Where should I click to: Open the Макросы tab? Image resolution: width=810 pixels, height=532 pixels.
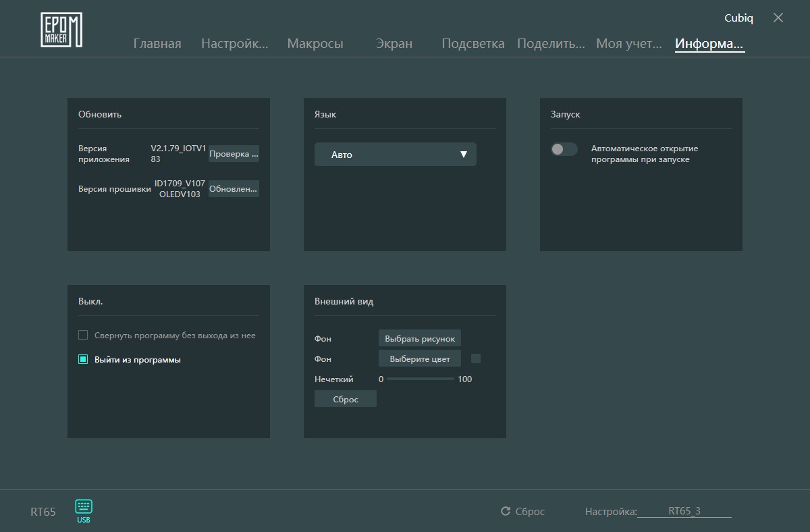coord(315,44)
